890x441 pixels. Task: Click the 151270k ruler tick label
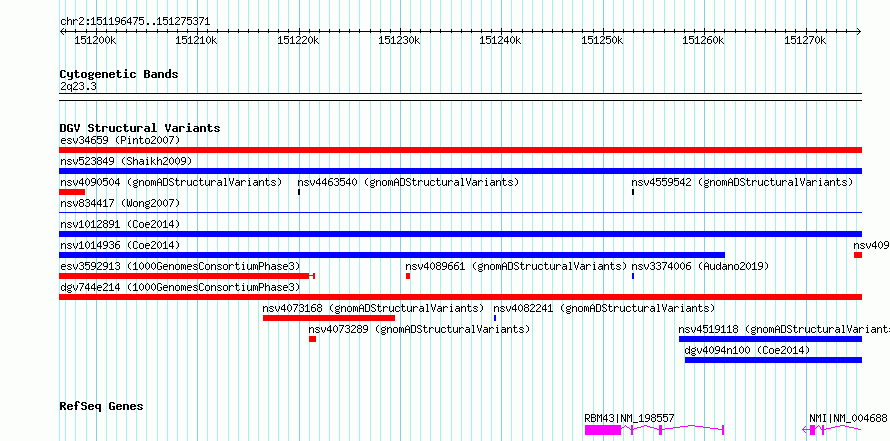coord(805,40)
